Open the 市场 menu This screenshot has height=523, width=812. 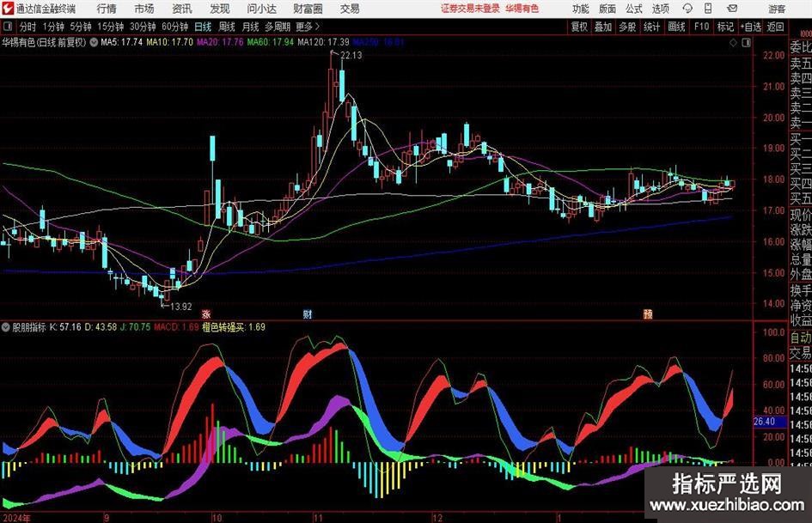tap(144, 9)
